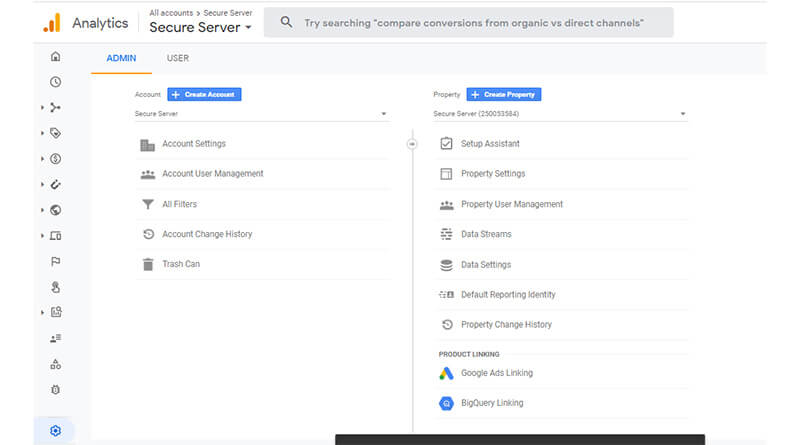Open the Tech devices icon in sidebar
The height and width of the screenshot is (445, 800).
[56, 236]
